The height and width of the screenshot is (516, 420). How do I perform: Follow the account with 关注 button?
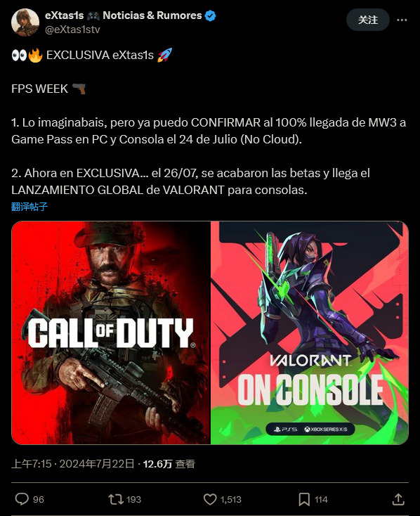pos(368,20)
